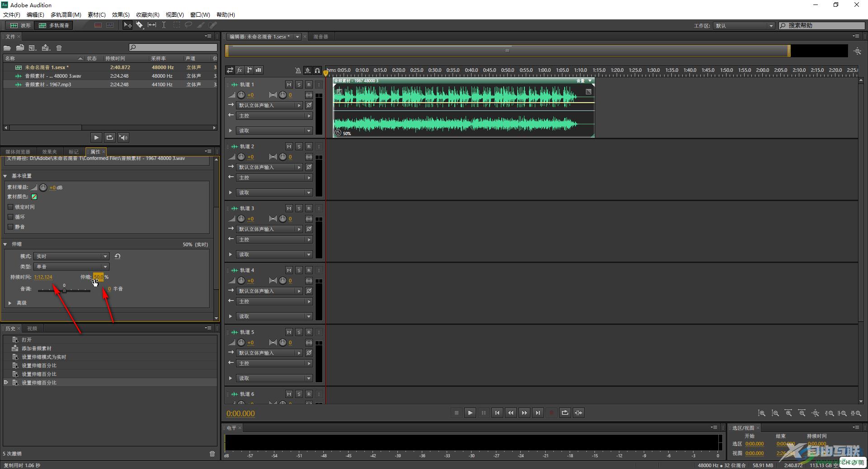Open 轨道 1 读取 automation dropdown
Screen dimensions: 868x469
pyautogui.click(x=275, y=131)
